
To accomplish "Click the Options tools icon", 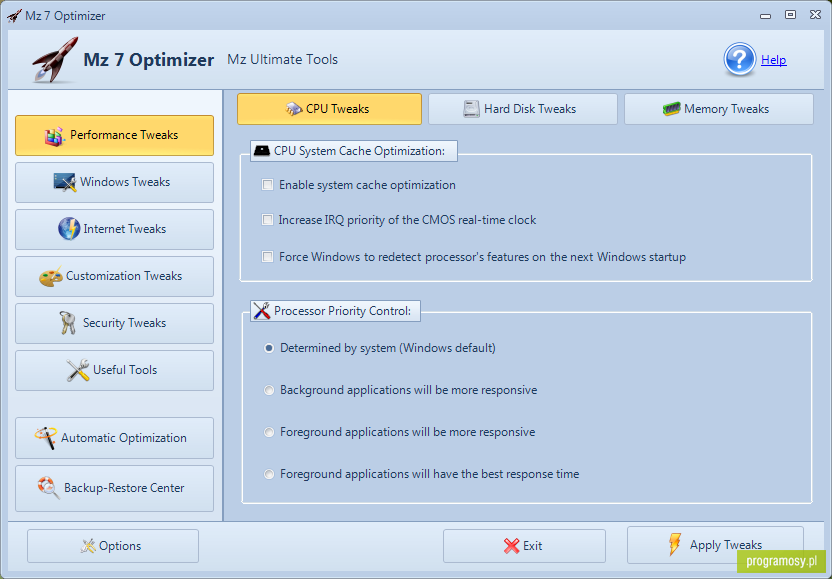I will (88, 546).
